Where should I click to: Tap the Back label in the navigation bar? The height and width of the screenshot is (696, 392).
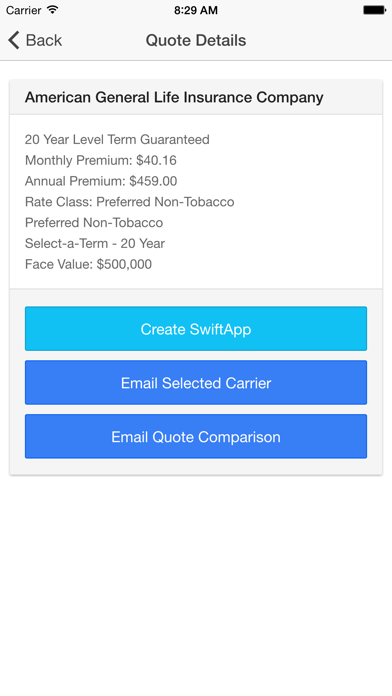(44, 40)
